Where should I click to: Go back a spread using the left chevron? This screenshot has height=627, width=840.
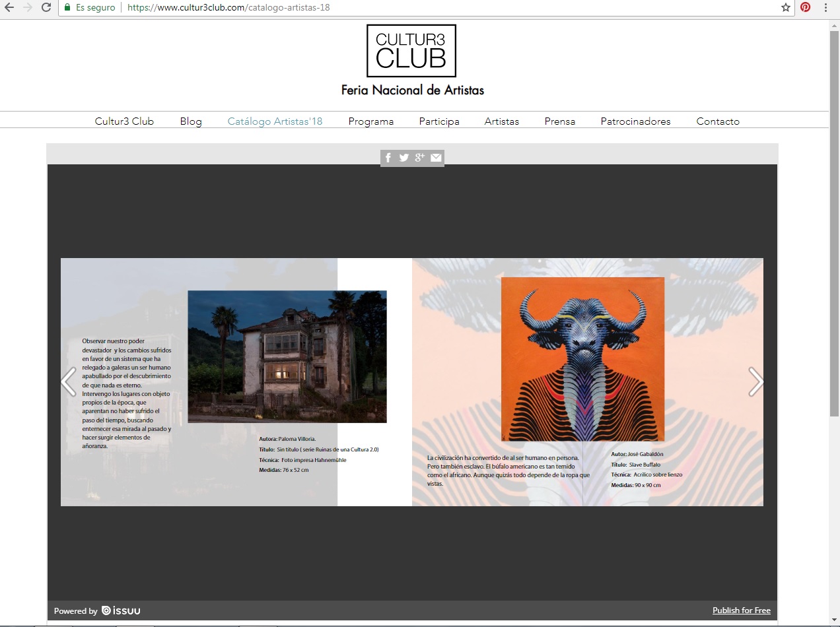(x=69, y=381)
